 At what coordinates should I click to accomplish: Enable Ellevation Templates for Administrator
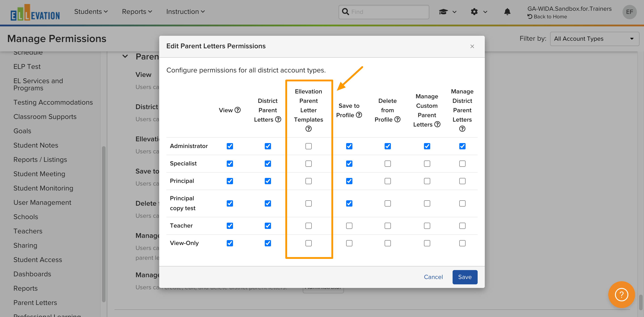click(309, 146)
